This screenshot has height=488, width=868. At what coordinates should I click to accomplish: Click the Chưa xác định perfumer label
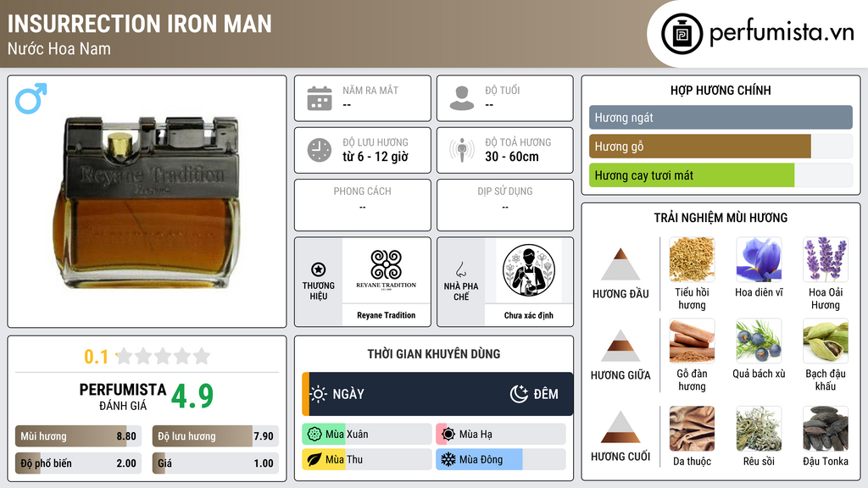click(x=529, y=315)
